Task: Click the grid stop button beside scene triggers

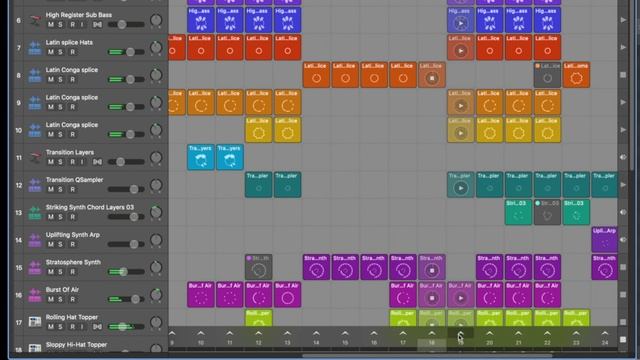Action: [x=623, y=339]
